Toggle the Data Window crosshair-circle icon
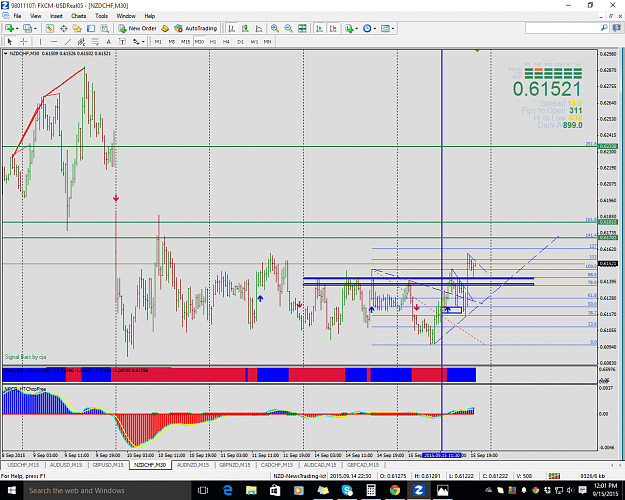 63,28
